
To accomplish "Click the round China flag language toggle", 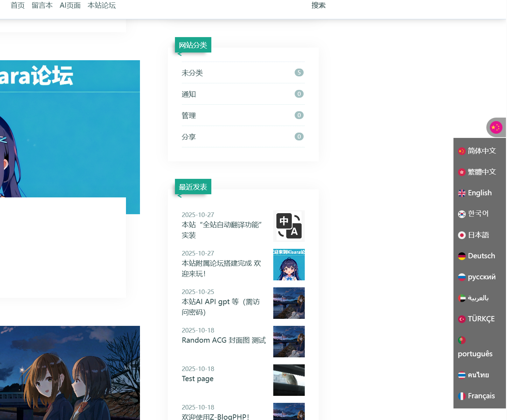I will tap(496, 127).
